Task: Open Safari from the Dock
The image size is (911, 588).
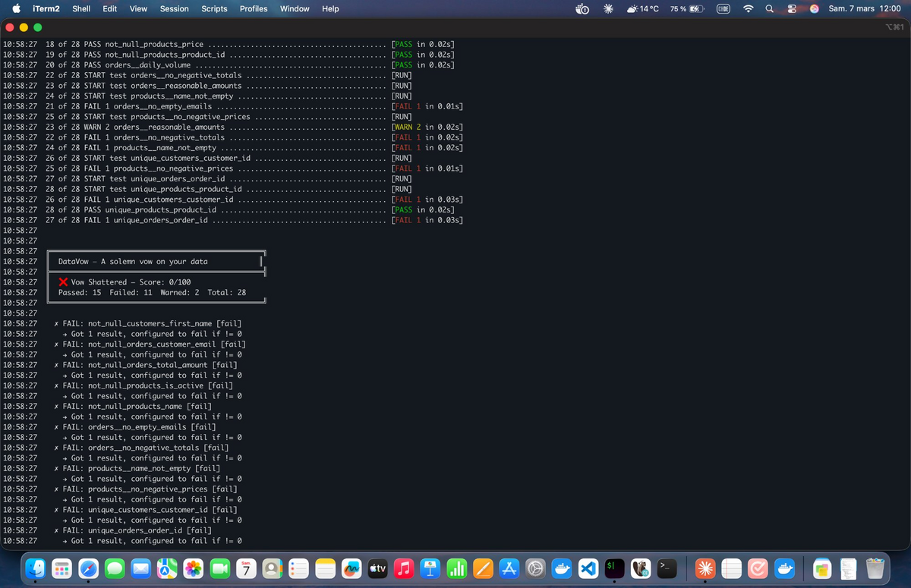Action: [x=88, y=568]
